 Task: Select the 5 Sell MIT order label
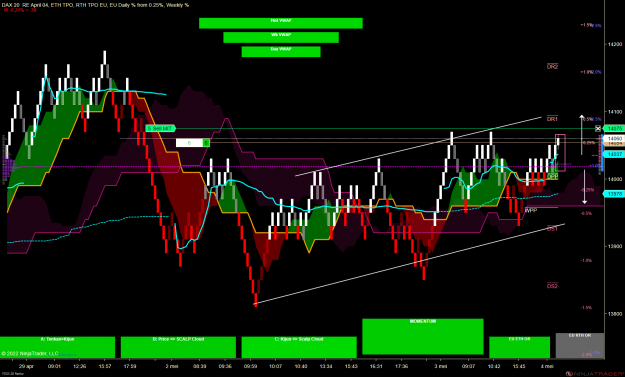coord(161,128)
